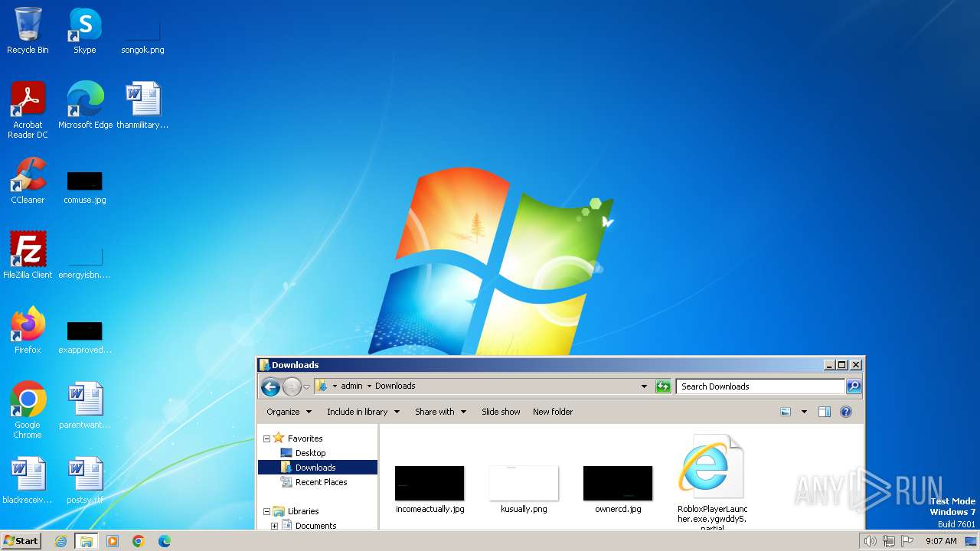Toggle the preview pane
Screen dimensions: 980x551
825,412
